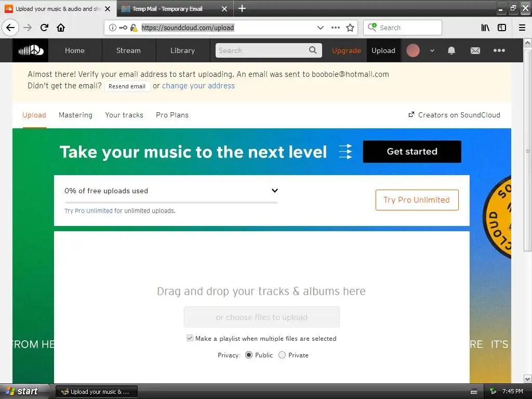Click the external link icon beside Creators on SoundCloud
The width and height of the screenshot is (532, 399).
411,115
